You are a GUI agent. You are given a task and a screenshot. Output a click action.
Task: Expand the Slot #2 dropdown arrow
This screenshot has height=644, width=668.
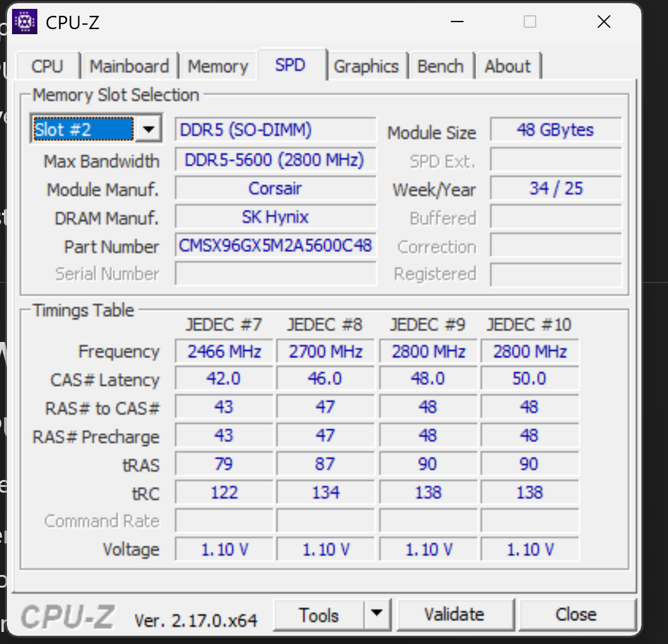point(148,129)
